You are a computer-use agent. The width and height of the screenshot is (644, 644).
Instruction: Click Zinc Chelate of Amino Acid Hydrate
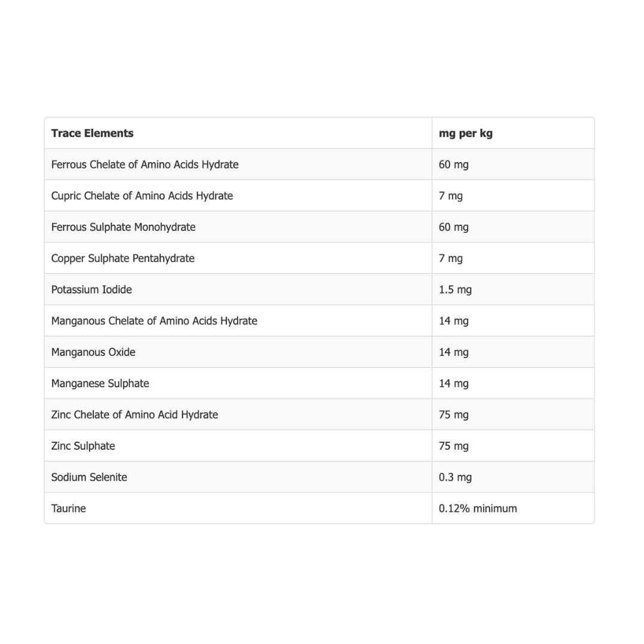pos(135,414)
